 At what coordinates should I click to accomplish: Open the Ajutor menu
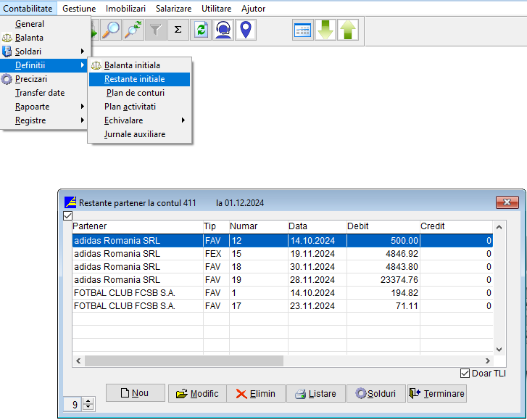254,9
